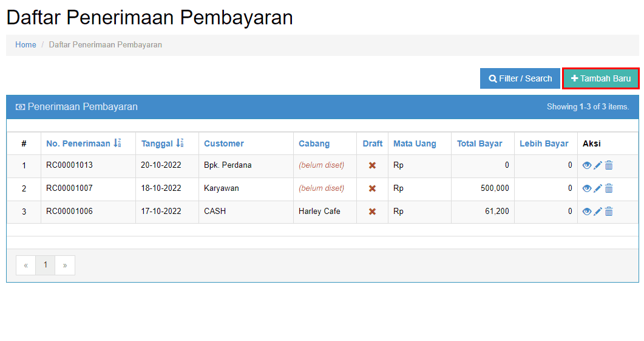Click the Draft X mark for CASH row
Viewport: 644px width, 341px height.
tap(372, 212)
